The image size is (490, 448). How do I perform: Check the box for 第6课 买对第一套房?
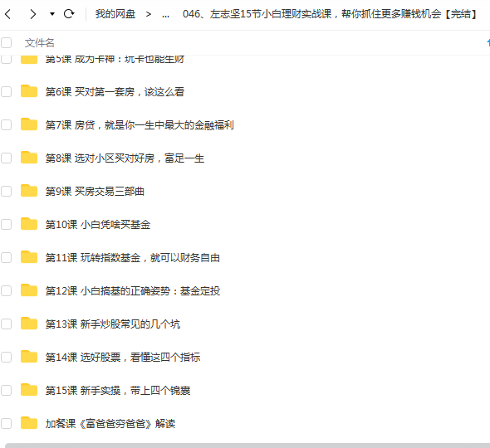7,92
